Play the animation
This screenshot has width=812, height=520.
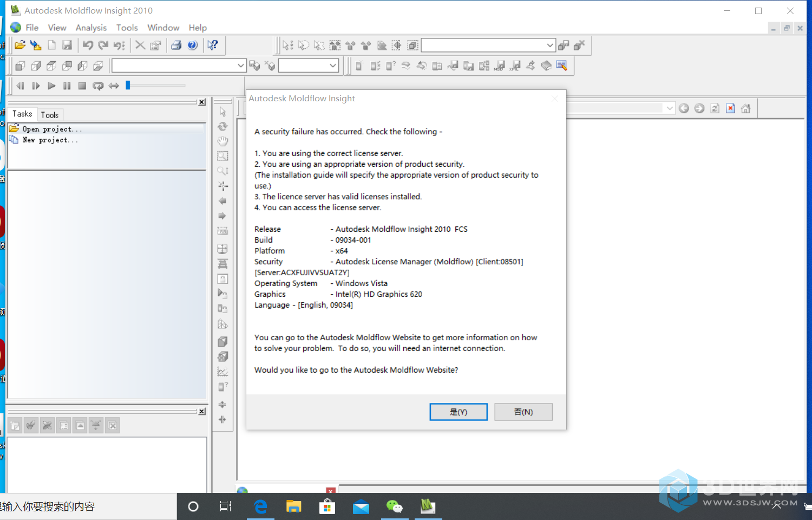(51, 86)
